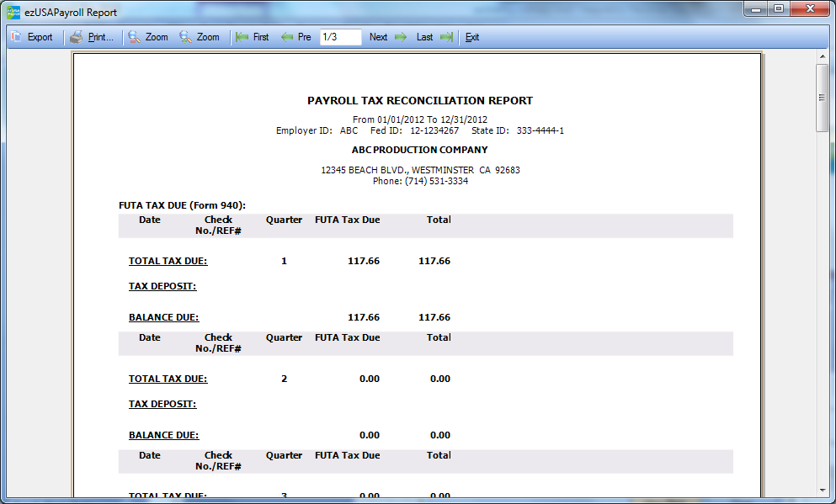Click the green Pre arrow icon
This screenshot has width=836, height=504.
(x=287, y=37)
